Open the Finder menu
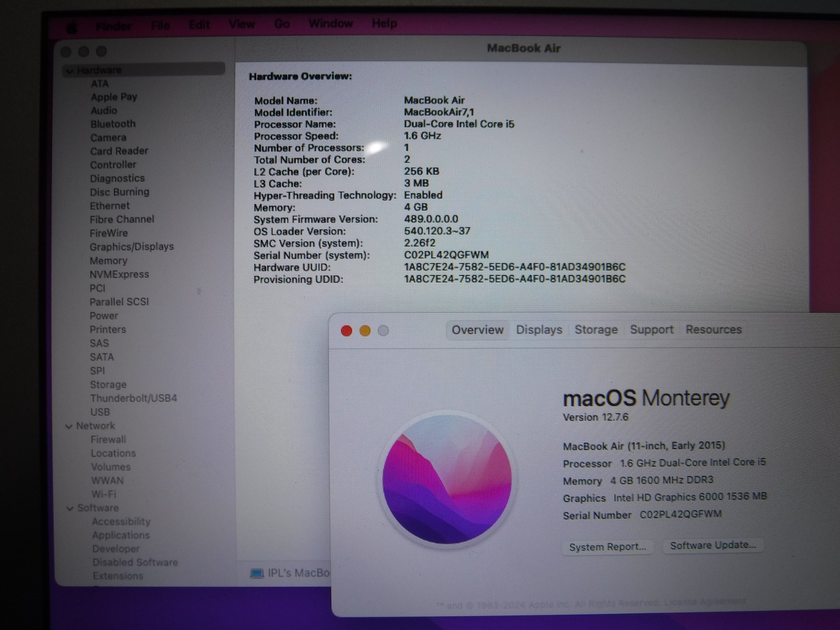The width and height of the screenshot is (840, 630). [113, 26]
